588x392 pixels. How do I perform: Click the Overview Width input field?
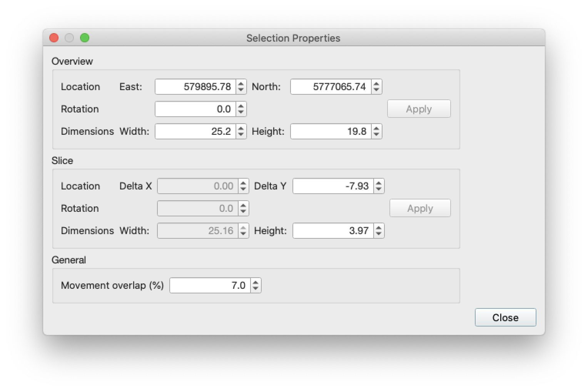tap(195, 131)
